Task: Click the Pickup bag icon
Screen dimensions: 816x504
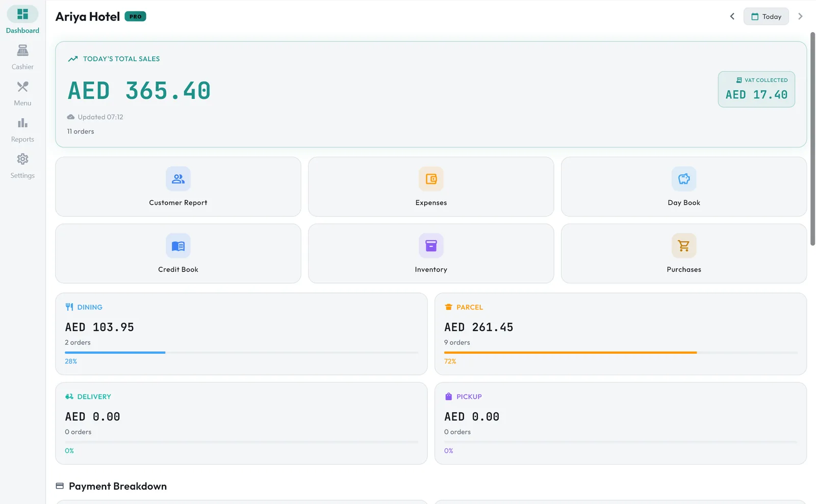Action: 448,396
